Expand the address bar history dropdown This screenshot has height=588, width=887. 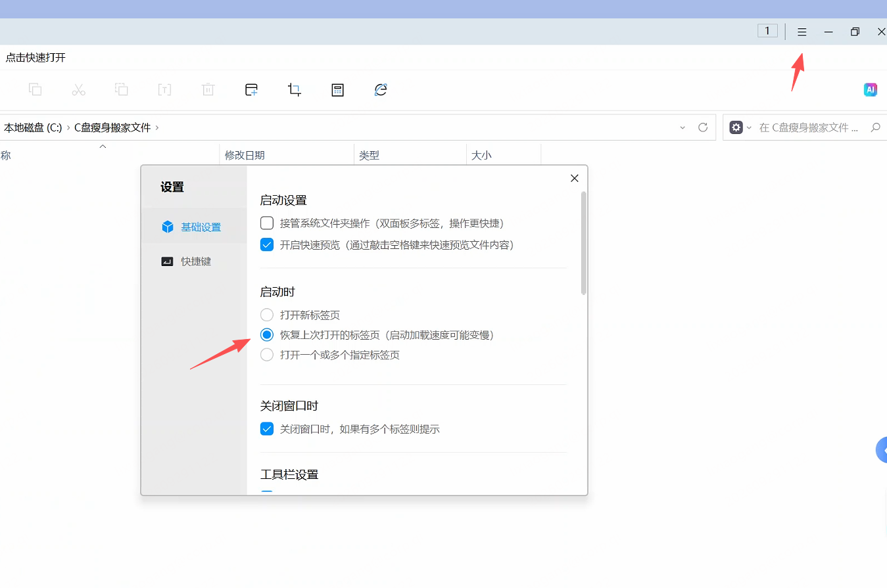click(x=683, y=127)
